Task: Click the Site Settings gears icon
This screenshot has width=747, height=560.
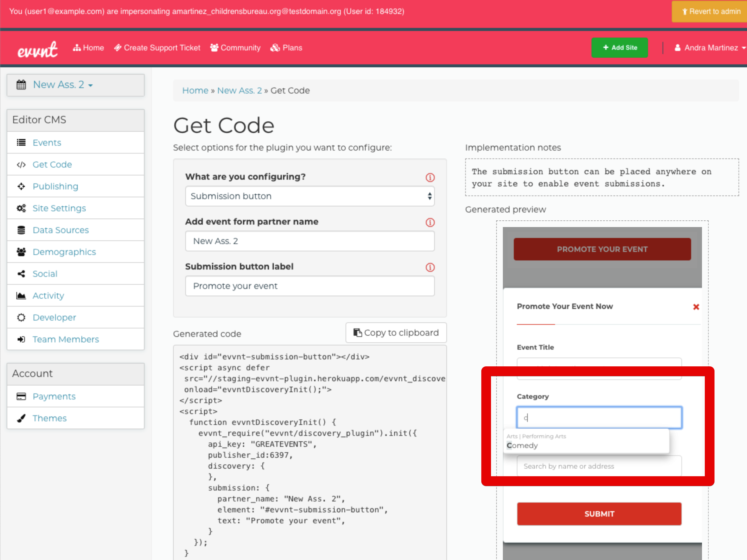Action: [21, 208]
